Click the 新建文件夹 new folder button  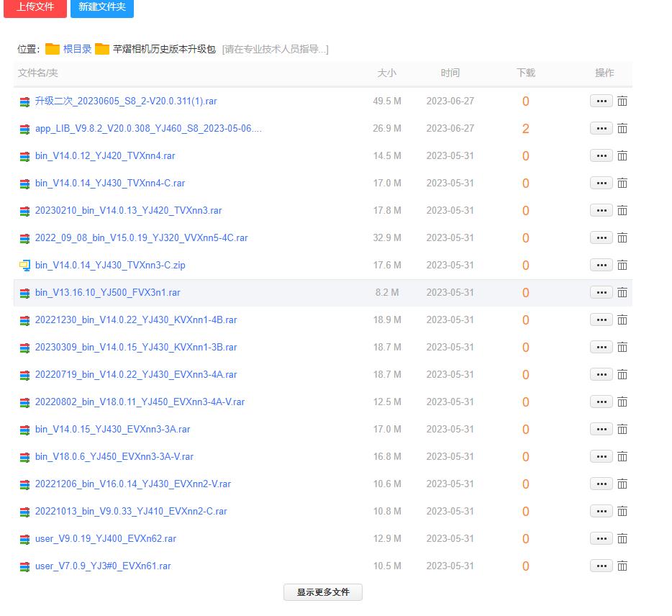pyautogui.click(x=101, y=7)
